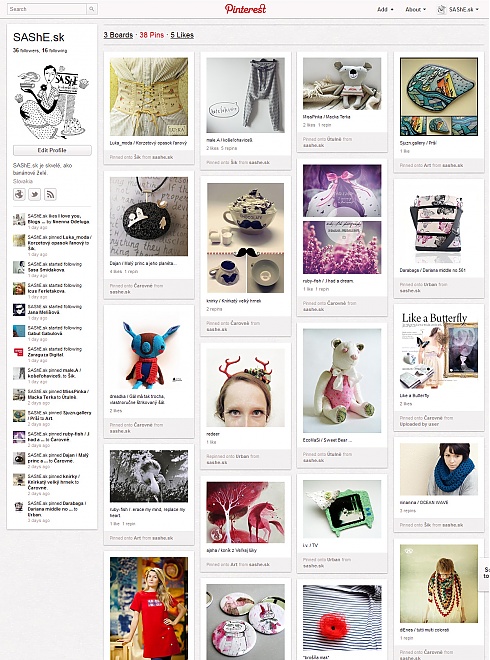Click the 36 followers link
This screenshot has width=490, height=660.
coord(26,51)
